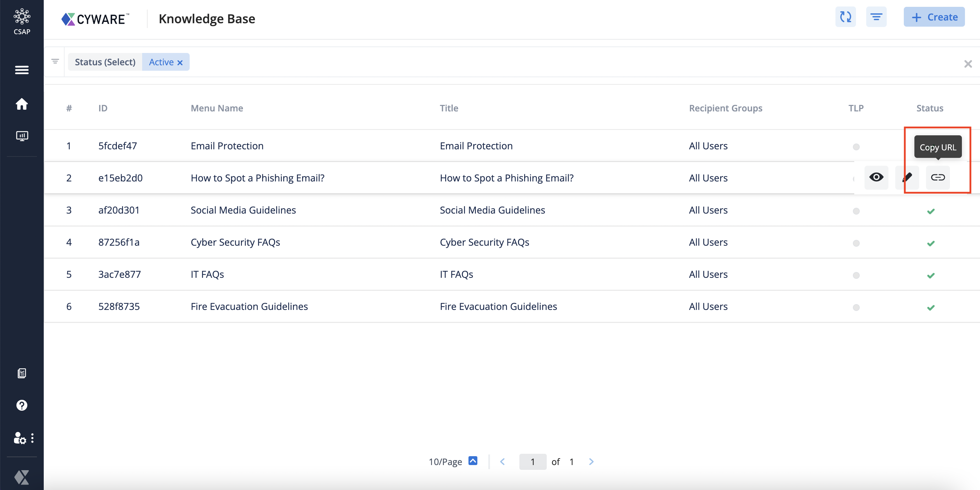Go to the next page arrow
The height and width of the screenshot is (490, 980).
click(591, 461)
